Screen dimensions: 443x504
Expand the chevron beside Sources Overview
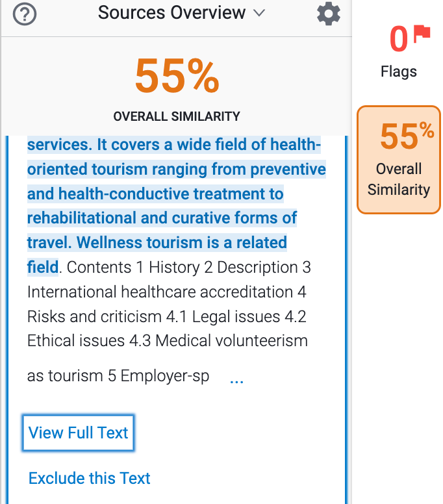[259, 13]
